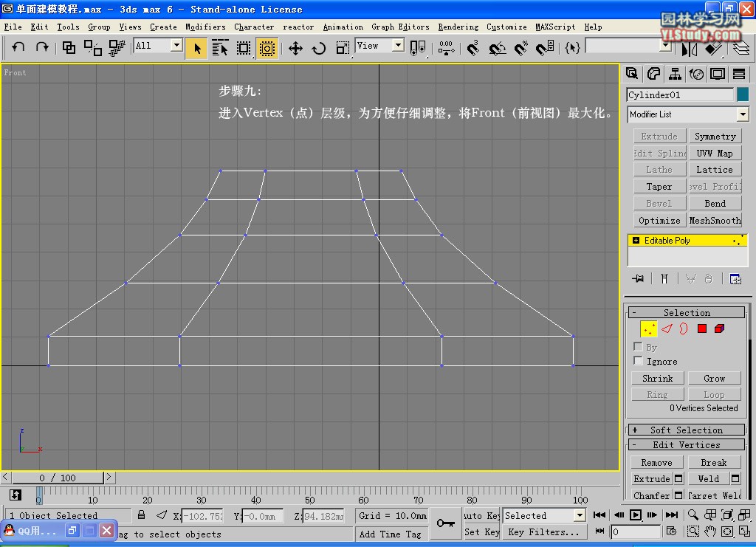
Task: Open the Rendering menu
Action: (x=458, y=27)
